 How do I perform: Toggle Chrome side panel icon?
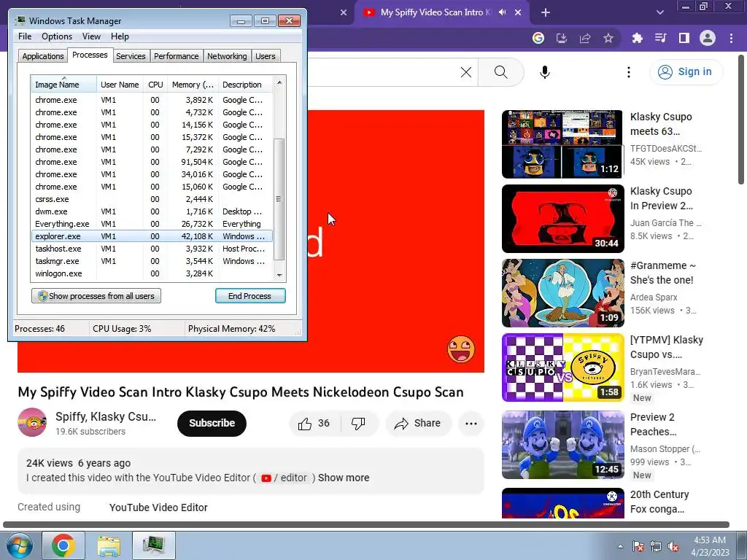tap(684, 38)
